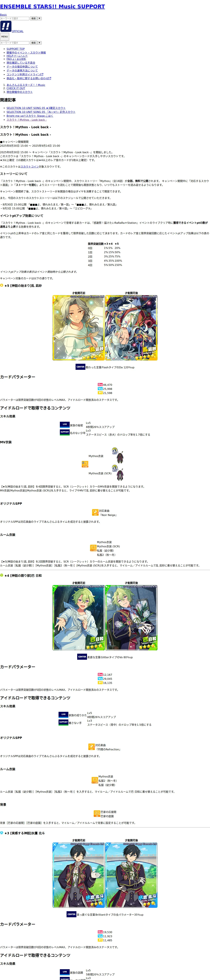Click LIVE badge next to 家族の話題
Viewport: 210px width, 980px height.
[65, 972]
